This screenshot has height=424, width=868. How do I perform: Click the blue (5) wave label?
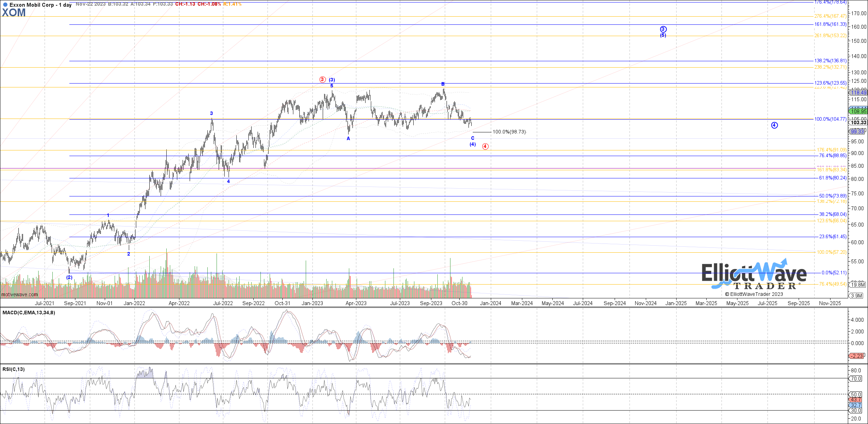[x=663, y=35]
